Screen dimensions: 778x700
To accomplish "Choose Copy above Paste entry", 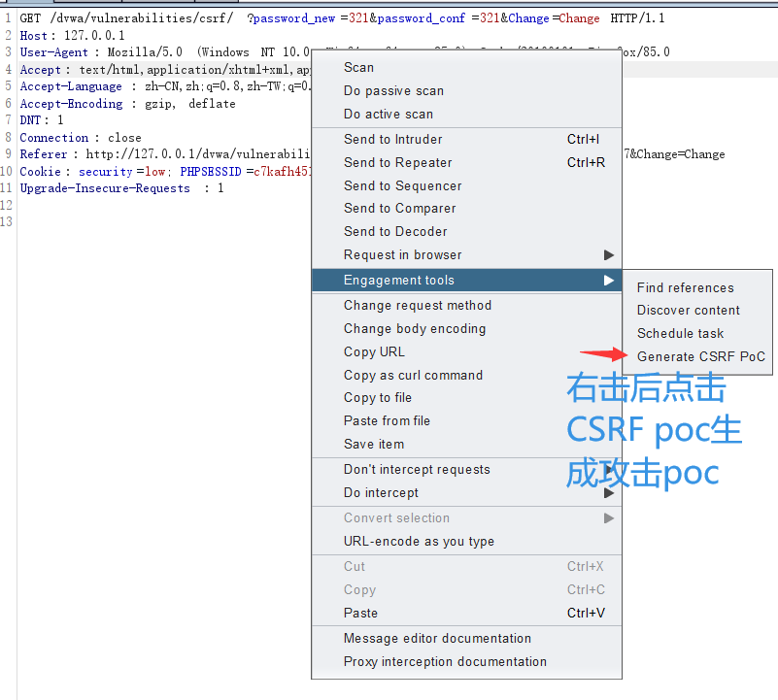I will [x=466, y=590].
